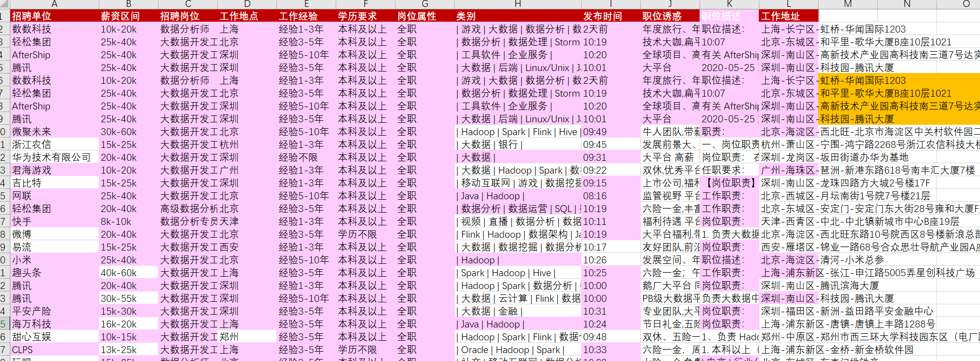Click publish time 10:26
The width and height of the screenshot is (980, 361).
[611, 260]
